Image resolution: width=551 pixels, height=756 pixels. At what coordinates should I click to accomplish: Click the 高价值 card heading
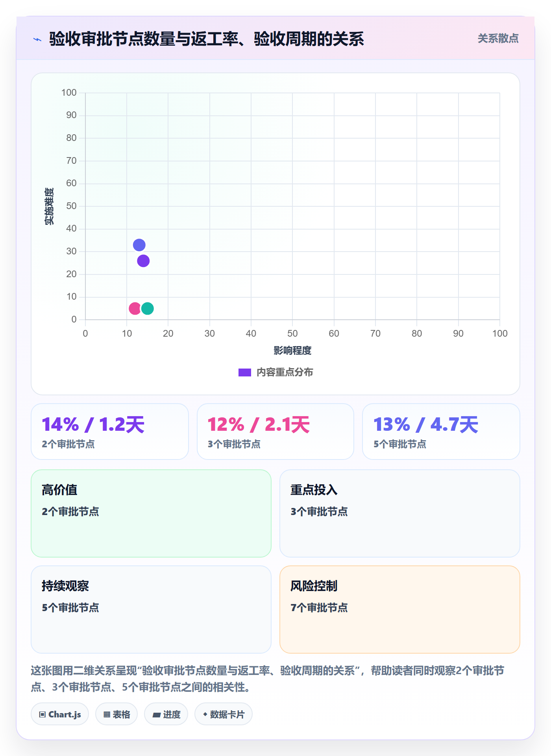pos(59,490)
